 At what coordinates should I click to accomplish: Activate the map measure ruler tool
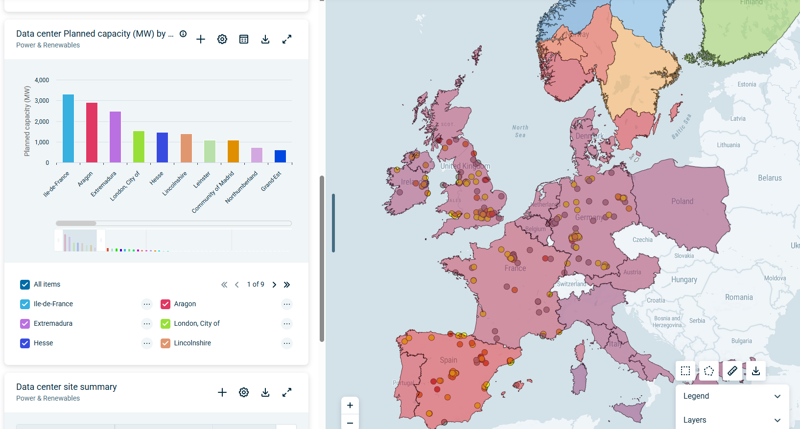732,371
